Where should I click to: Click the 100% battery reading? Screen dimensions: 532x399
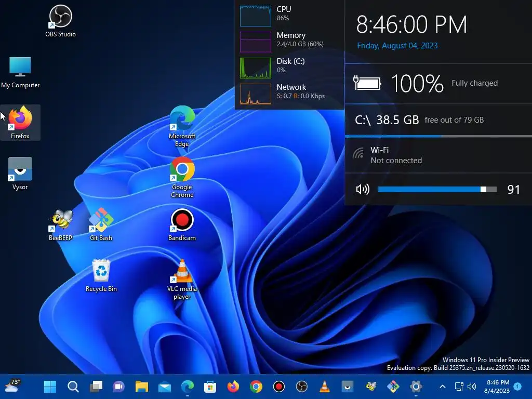point(417,84)
